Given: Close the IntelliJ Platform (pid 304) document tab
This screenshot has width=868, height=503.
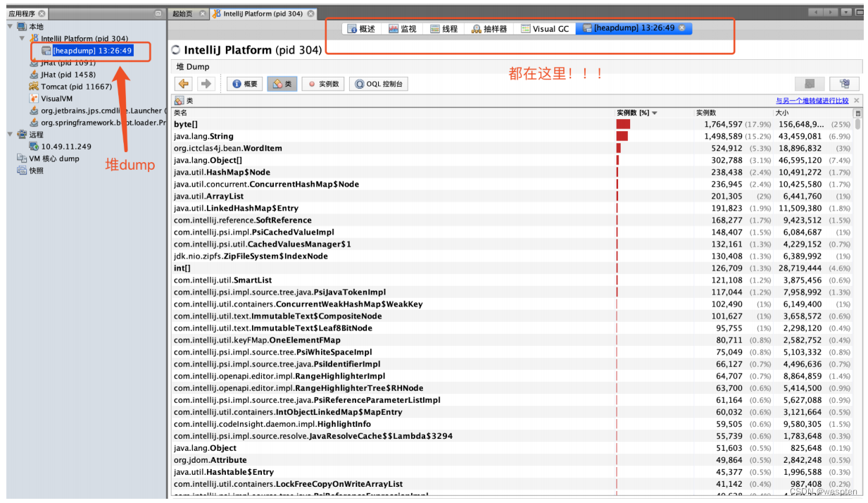Looking at the screenshot, I should click(310, 13).
